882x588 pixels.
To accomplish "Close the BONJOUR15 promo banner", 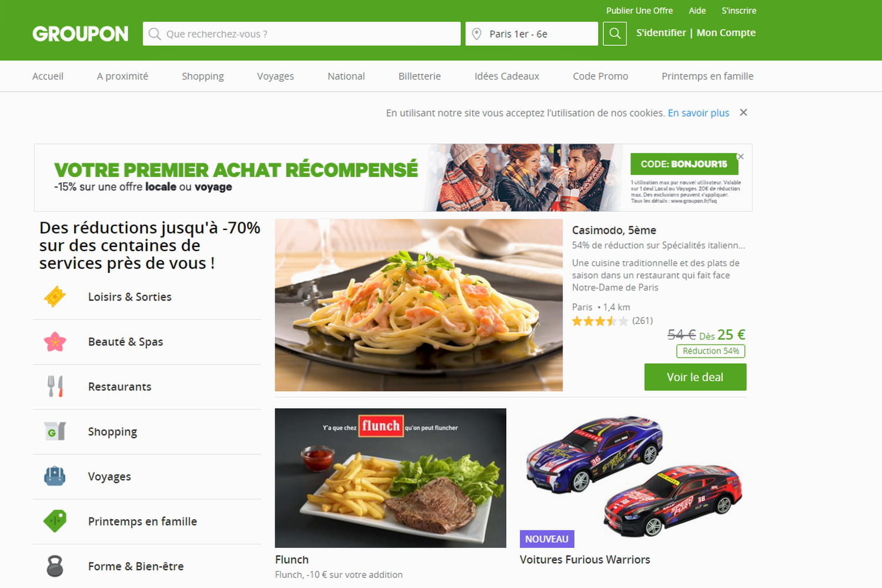I will [x=741, y=156].
